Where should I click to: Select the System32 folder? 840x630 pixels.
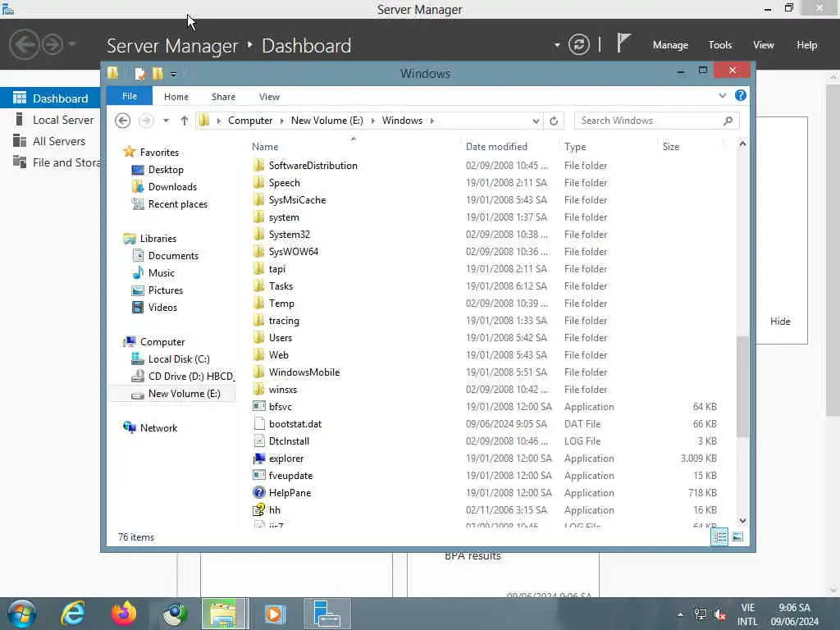(x=290, y=235)
